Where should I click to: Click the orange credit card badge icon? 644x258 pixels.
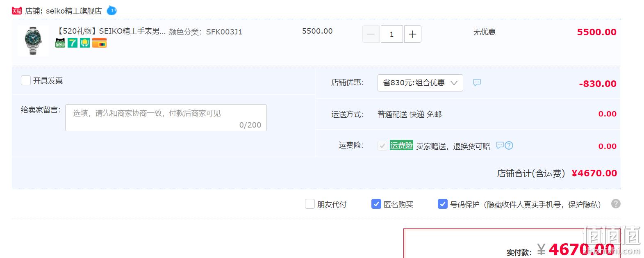click(x=99, y=43)
